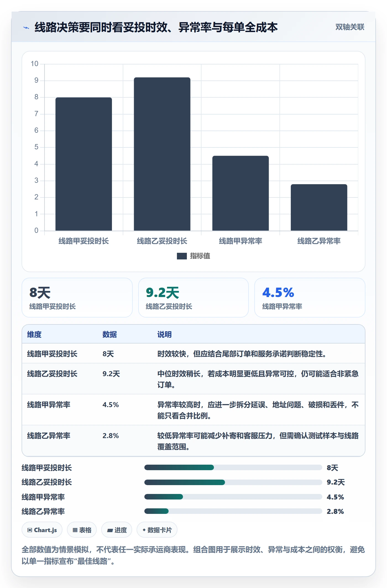
Task: Click the lightning icon beside the title
Action: (x=26, y=28)
